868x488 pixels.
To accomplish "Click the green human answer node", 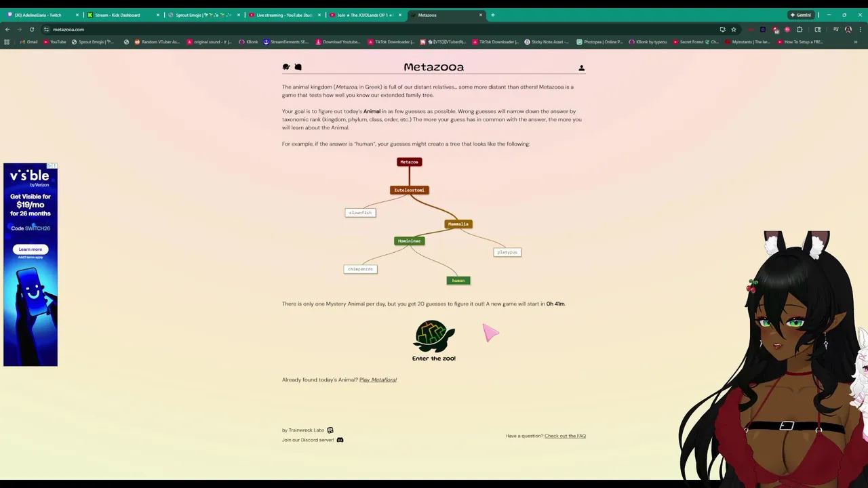I will tap(458, 281).
